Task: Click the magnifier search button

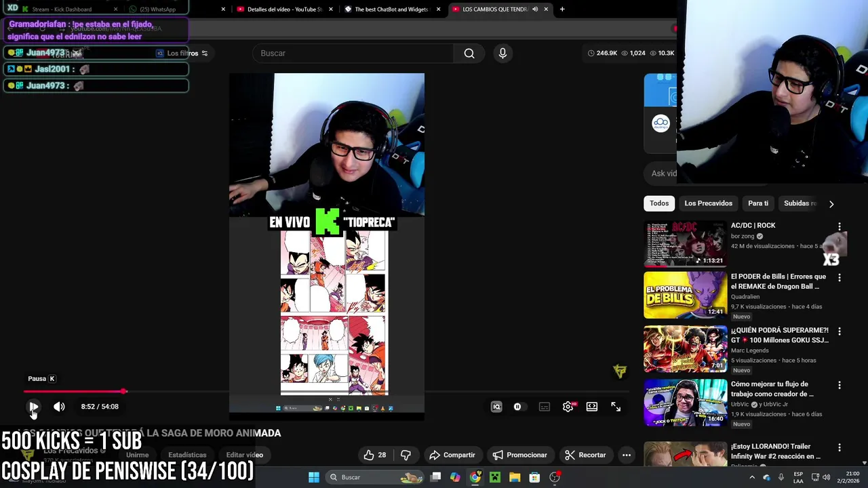Action: pyautogui.click(x=469, y=53)
